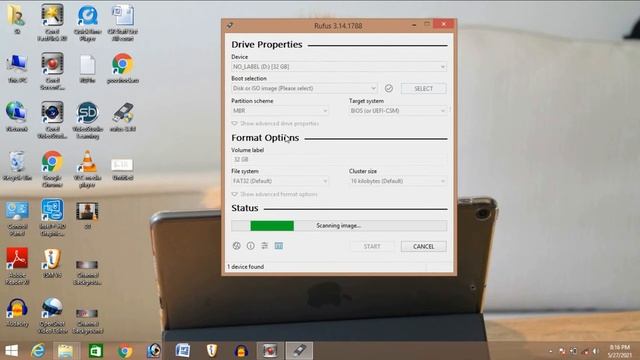
Task: Open Adobe Reader desktop shortcut
Action: pyautogui.click(x=17, y=266)
